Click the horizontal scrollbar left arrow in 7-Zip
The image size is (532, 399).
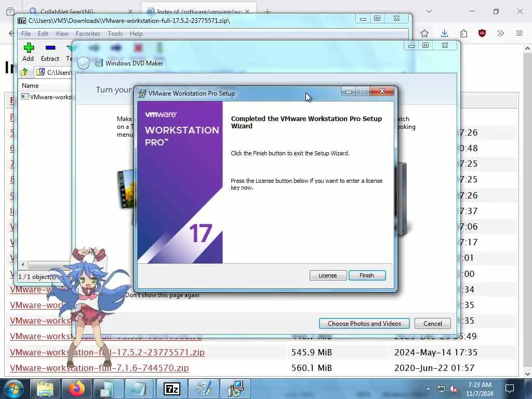23,264
